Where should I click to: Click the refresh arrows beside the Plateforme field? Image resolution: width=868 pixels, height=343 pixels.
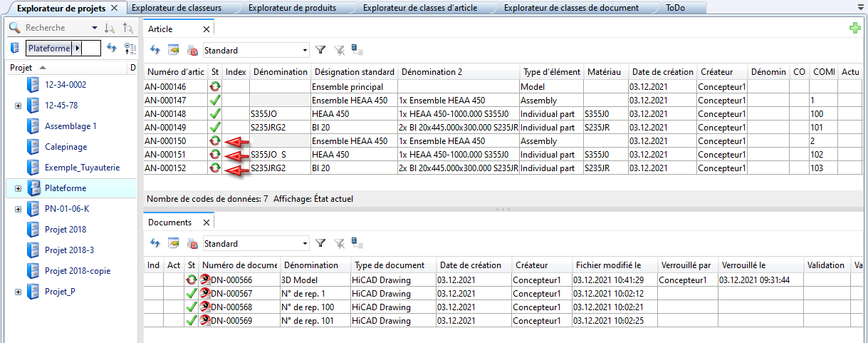[x=111, y=48]
